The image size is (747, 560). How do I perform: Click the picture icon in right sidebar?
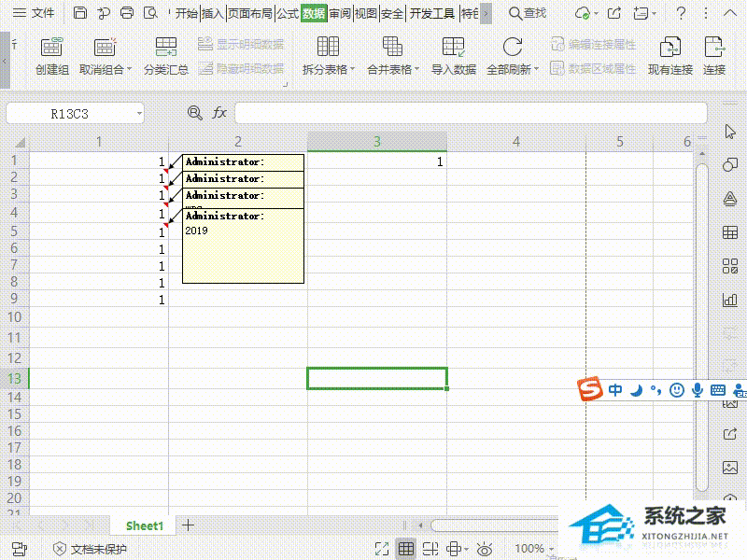click(730, 468)
